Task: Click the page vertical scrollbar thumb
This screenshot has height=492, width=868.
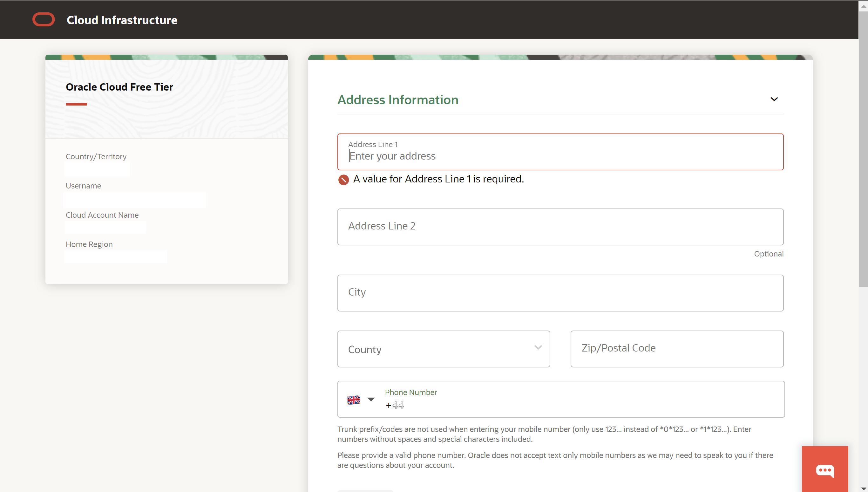Action: click(863, 149)
